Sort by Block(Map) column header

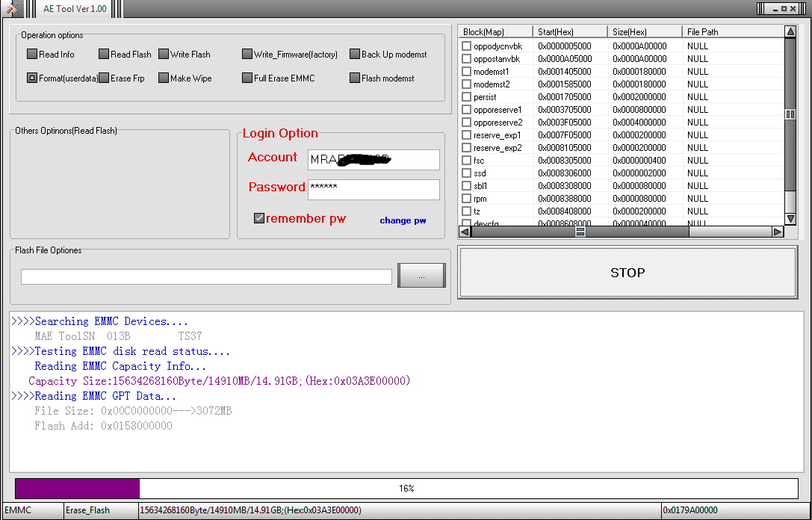(496, 31)
